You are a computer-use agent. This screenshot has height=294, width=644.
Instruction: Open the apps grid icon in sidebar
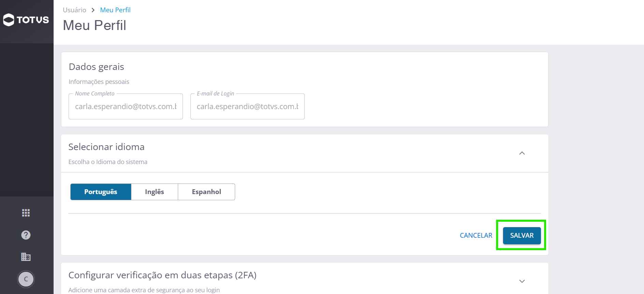coord(26,213)
